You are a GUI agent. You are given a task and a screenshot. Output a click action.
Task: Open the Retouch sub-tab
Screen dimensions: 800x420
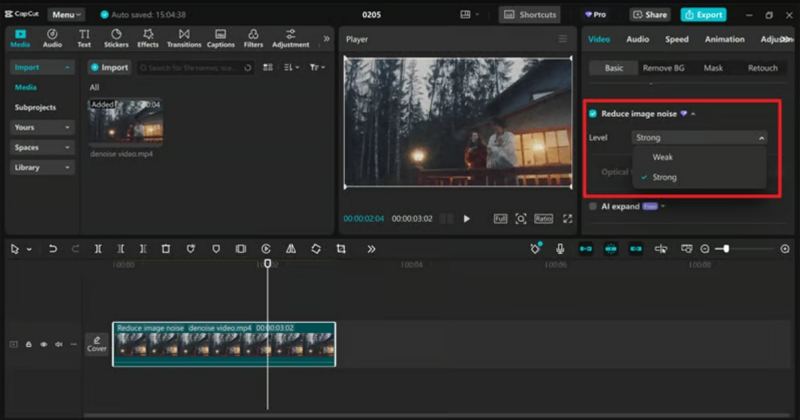(x=762, y=68)
